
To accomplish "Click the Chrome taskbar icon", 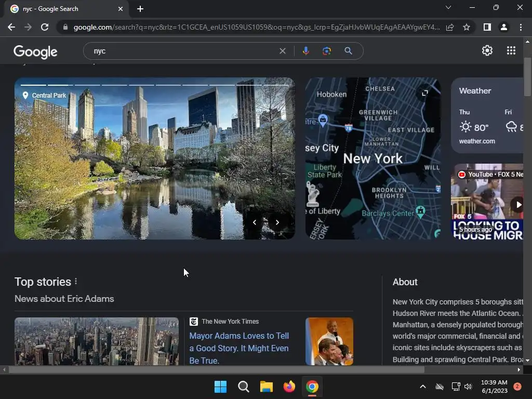I will (x=312, y=387).
